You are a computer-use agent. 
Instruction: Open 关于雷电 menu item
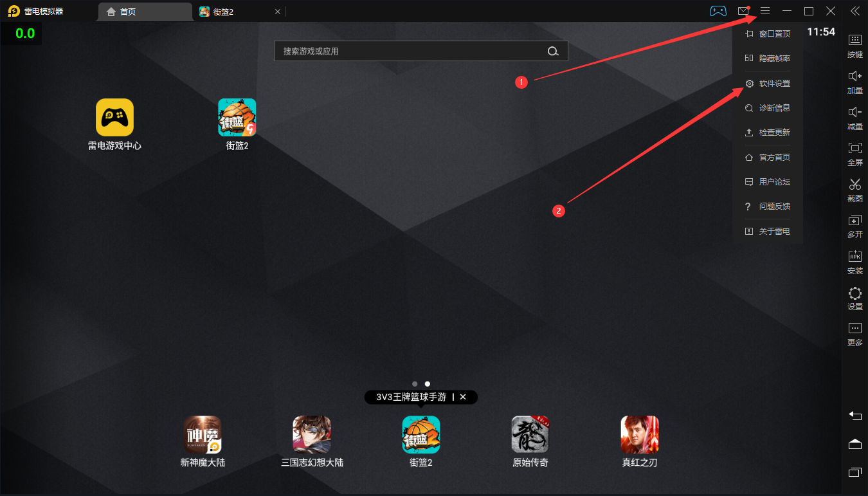point(767,232)
